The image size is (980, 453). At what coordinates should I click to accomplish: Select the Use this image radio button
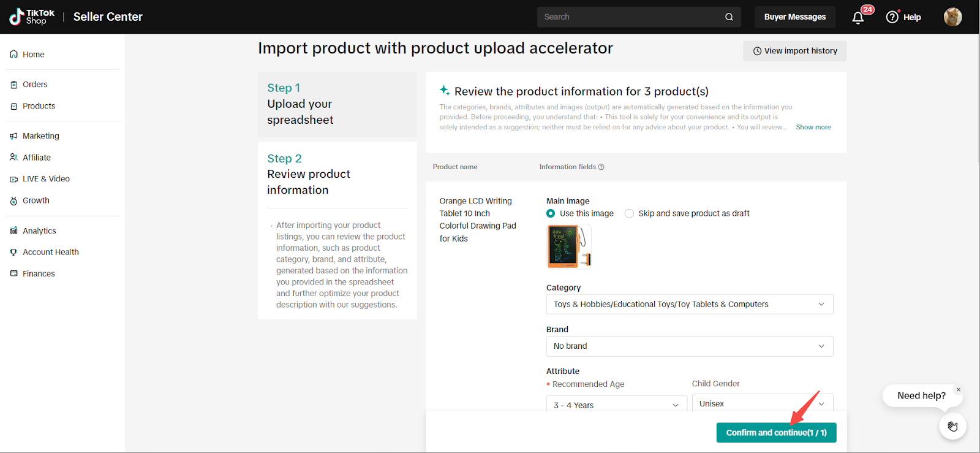551,213
